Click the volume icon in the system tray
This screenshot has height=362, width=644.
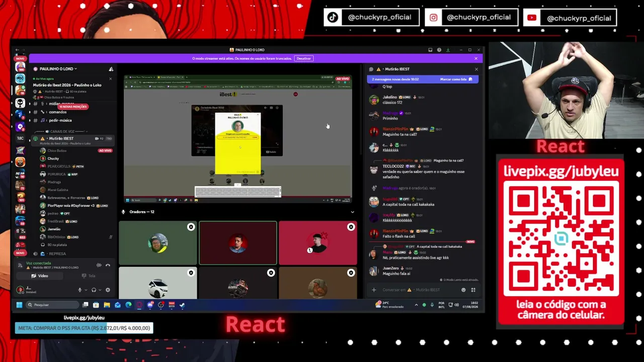[x=456, y=305]
